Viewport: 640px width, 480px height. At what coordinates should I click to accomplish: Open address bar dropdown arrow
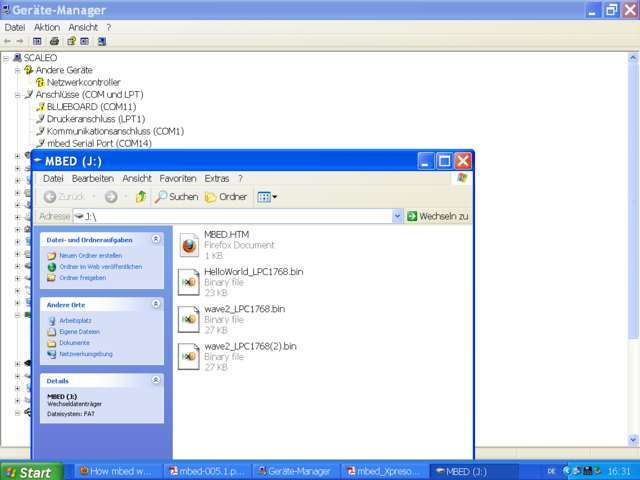pyautogui.click(x=397, y=216)
